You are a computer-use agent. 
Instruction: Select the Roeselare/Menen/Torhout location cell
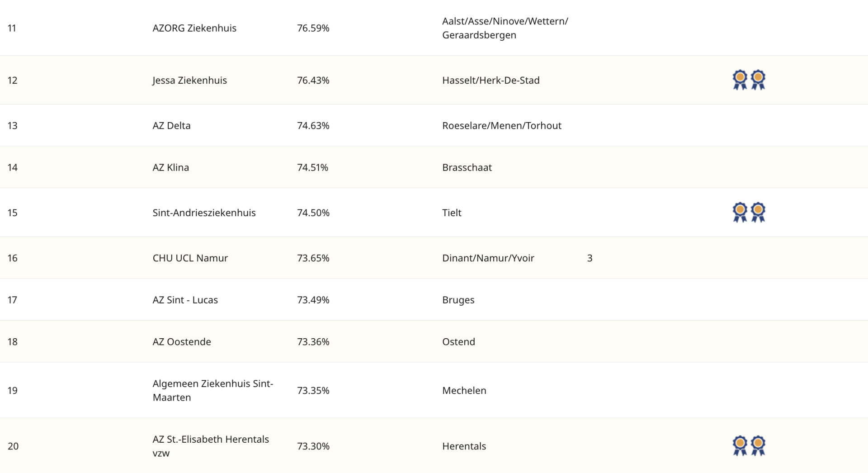[501, 126]
